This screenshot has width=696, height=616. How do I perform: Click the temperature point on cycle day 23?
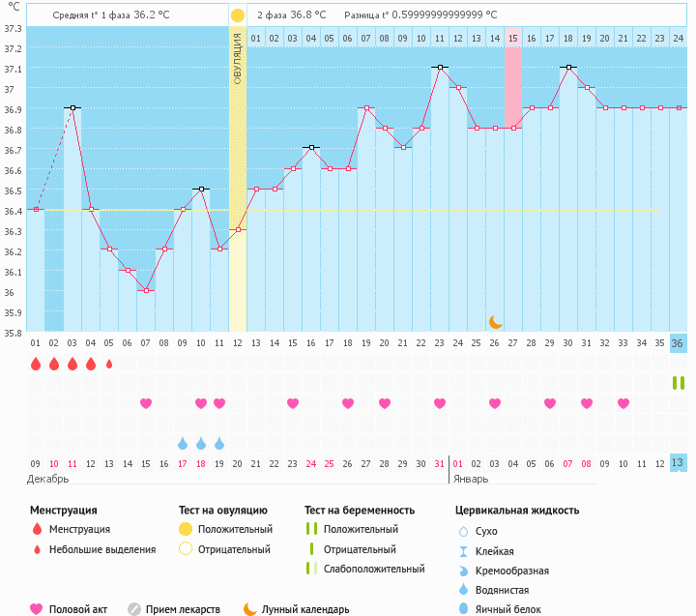[439, 68]
